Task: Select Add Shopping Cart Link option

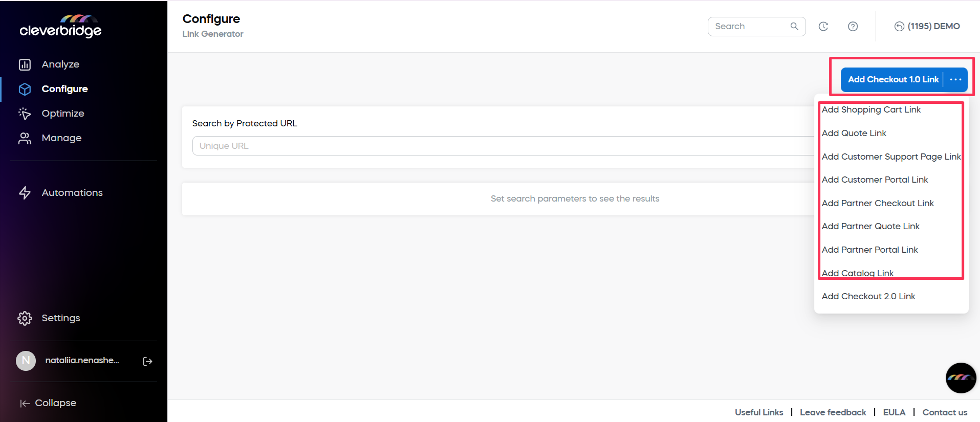Action: click(871, 110)
